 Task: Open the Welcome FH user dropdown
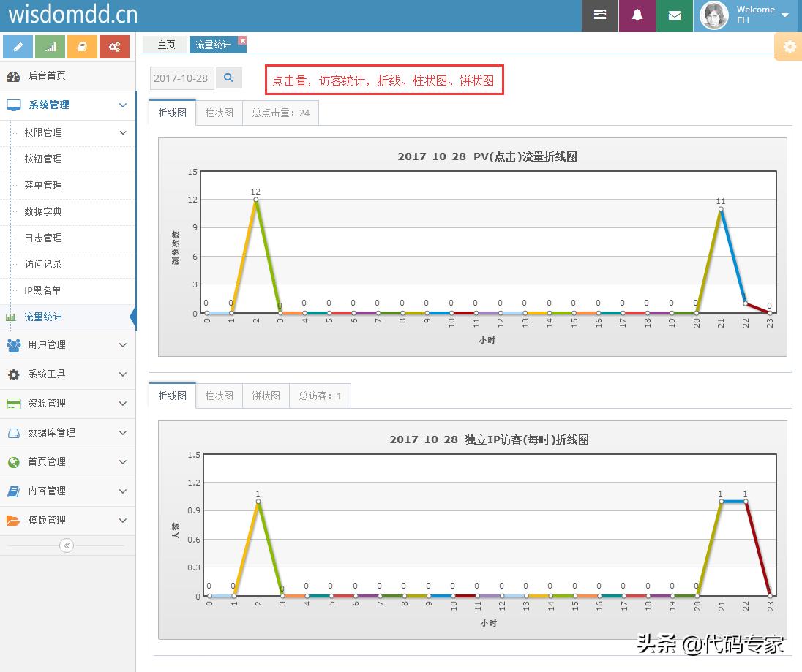(x=755, y=14)
